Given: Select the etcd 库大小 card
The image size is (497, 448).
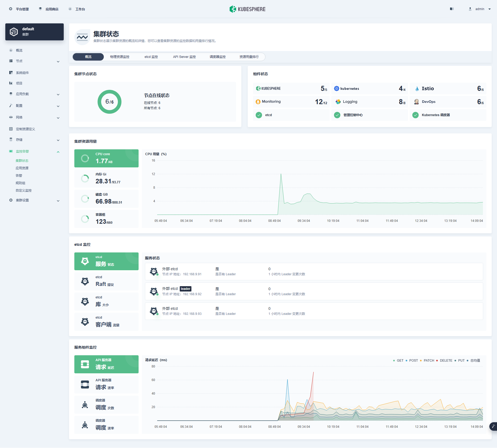Looking at the screenshot, I should tap(106, 302).
